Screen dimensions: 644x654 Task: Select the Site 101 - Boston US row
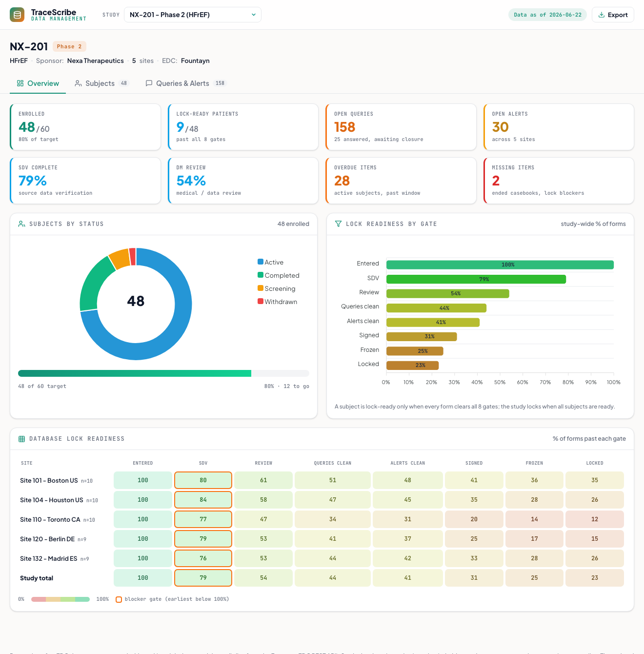coord(322,480)
